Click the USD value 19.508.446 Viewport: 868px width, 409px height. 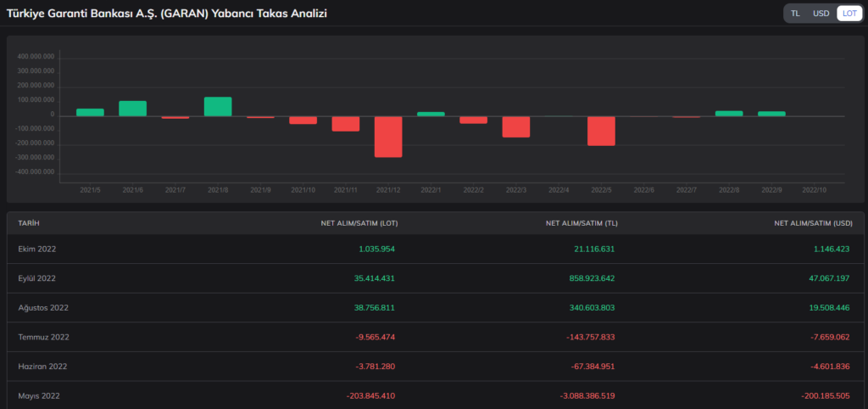[829, 307]
